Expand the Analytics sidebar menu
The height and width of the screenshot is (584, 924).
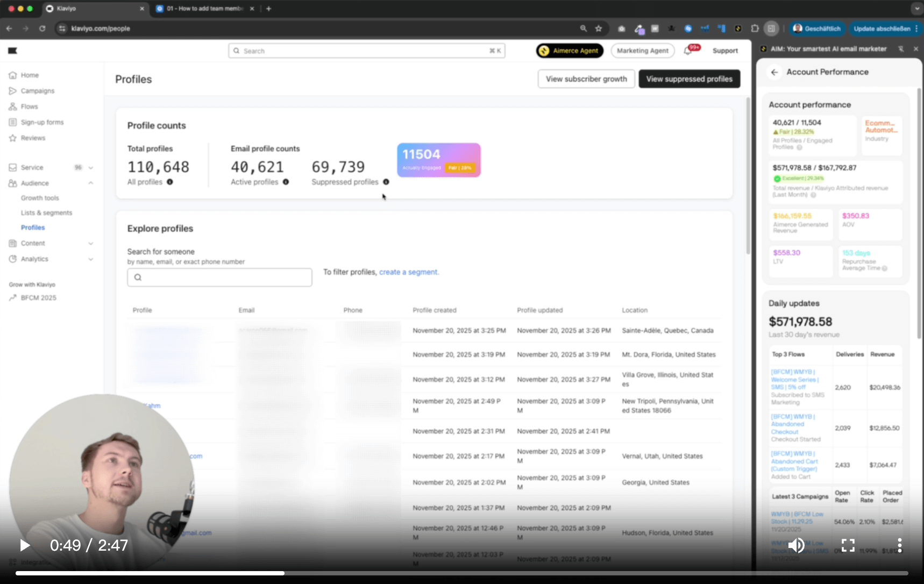91,259
